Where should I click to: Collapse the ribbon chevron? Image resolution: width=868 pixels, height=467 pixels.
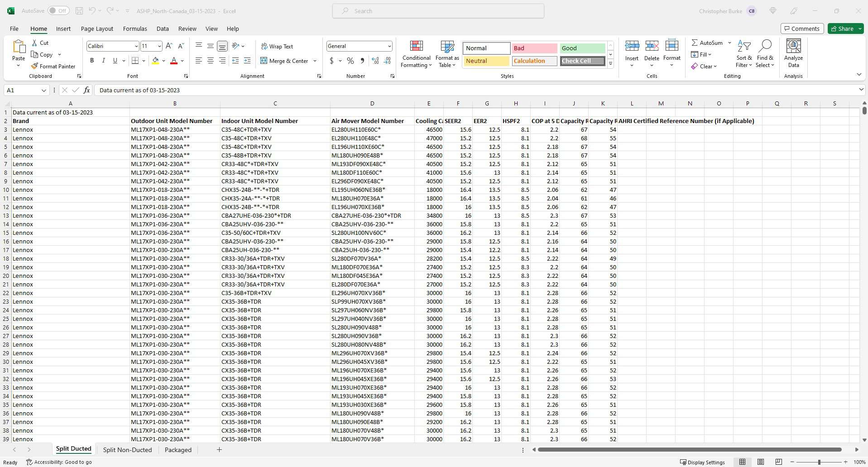(x=859, y=74)
